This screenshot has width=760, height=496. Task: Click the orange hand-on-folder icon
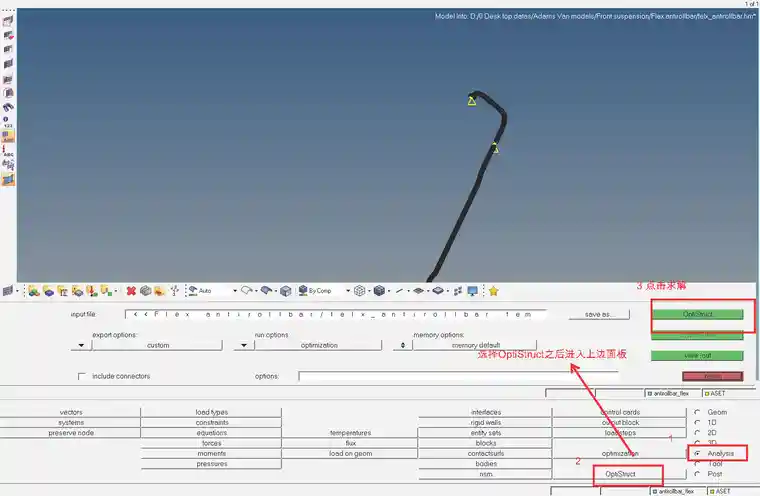click(x=159, y=291)
